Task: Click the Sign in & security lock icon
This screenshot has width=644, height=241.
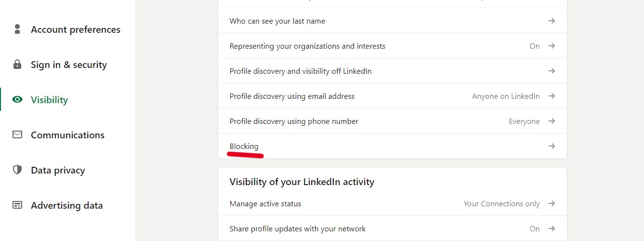Action: click(x=17, y=64)
